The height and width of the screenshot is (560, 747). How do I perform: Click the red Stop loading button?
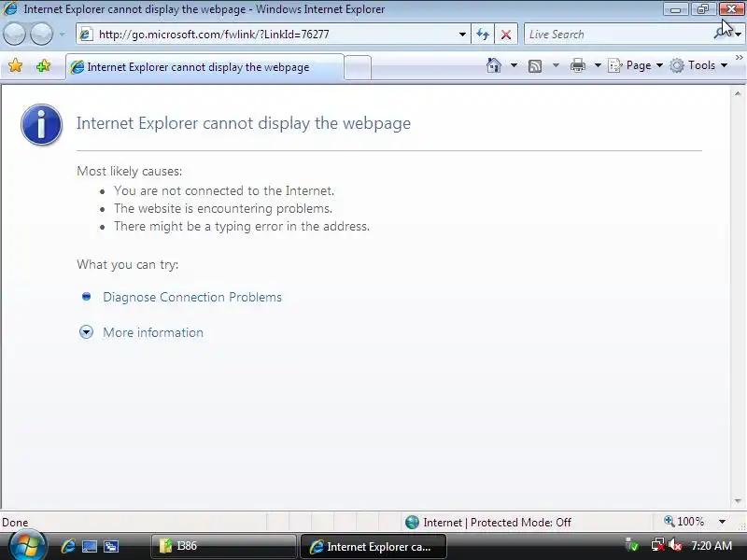click(506, 35)
